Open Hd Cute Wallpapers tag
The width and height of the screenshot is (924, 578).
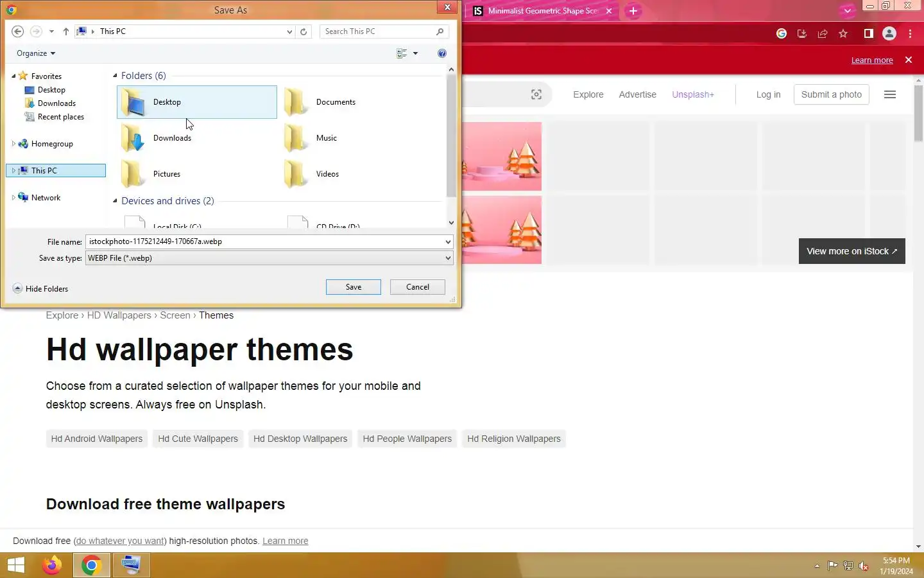(x=198, y=439)
